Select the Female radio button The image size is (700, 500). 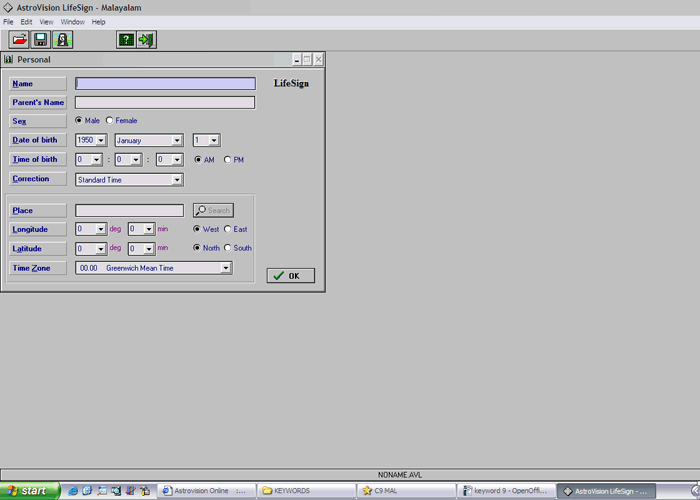109,121
